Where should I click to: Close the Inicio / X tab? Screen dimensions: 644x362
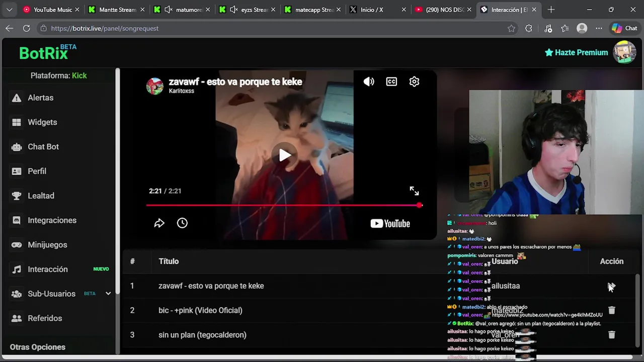click(x=404, y=10)
